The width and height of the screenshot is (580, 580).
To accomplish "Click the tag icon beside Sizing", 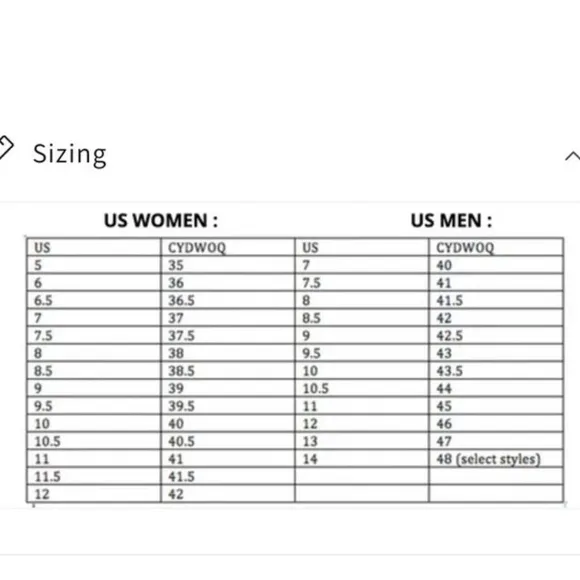I will [x=5, y=148].
